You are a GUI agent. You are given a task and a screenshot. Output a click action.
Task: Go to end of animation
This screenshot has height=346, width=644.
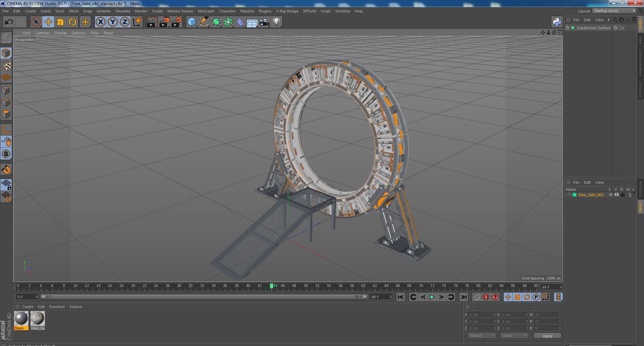463,297
